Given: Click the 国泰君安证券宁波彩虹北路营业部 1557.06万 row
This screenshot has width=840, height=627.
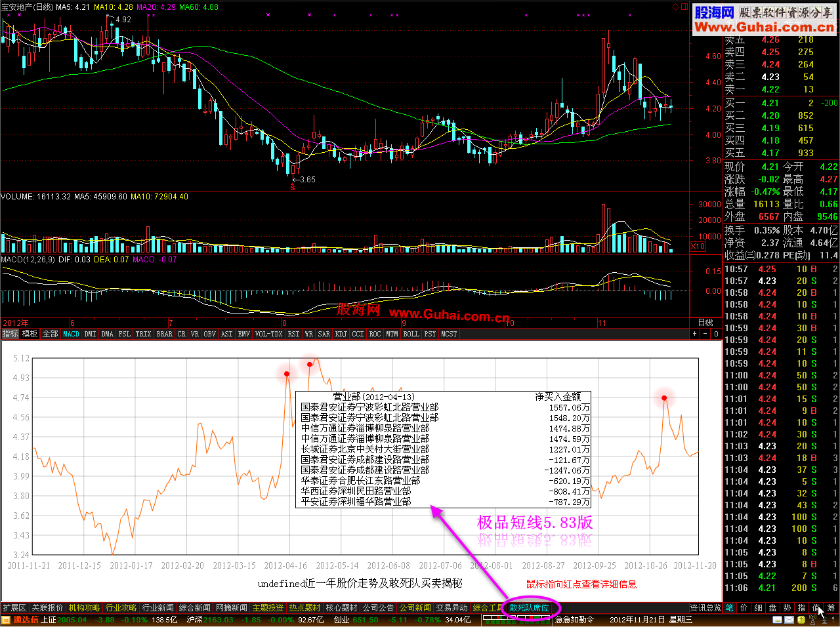Looking at the screenshot, I should (x=444, y=407).
